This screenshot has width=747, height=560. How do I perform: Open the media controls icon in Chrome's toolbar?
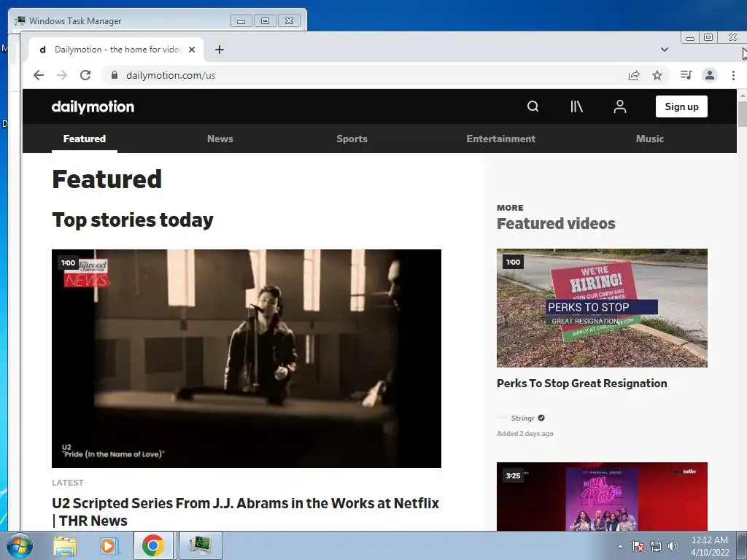point(686,75)
